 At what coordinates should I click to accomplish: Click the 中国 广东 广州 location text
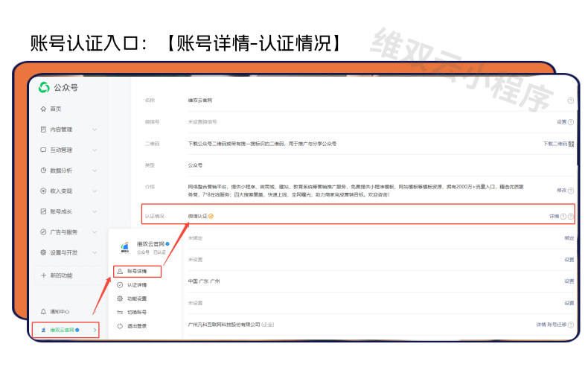pos(204,281)
